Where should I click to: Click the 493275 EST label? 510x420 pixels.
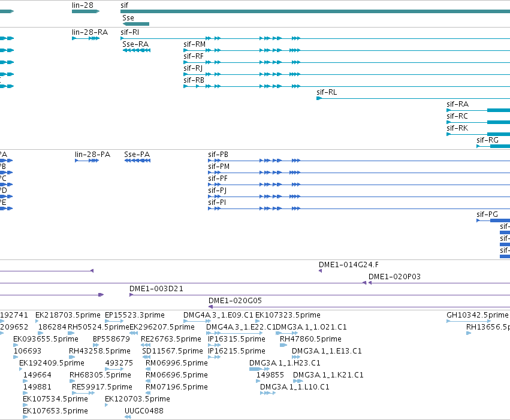pyautogui.click(x=119, y=364)
